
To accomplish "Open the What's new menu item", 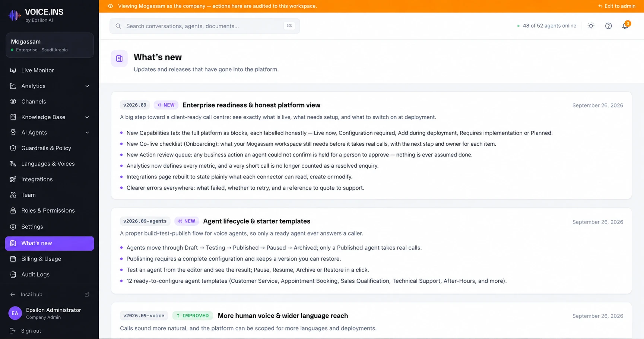I will click(x=50, y=243).
